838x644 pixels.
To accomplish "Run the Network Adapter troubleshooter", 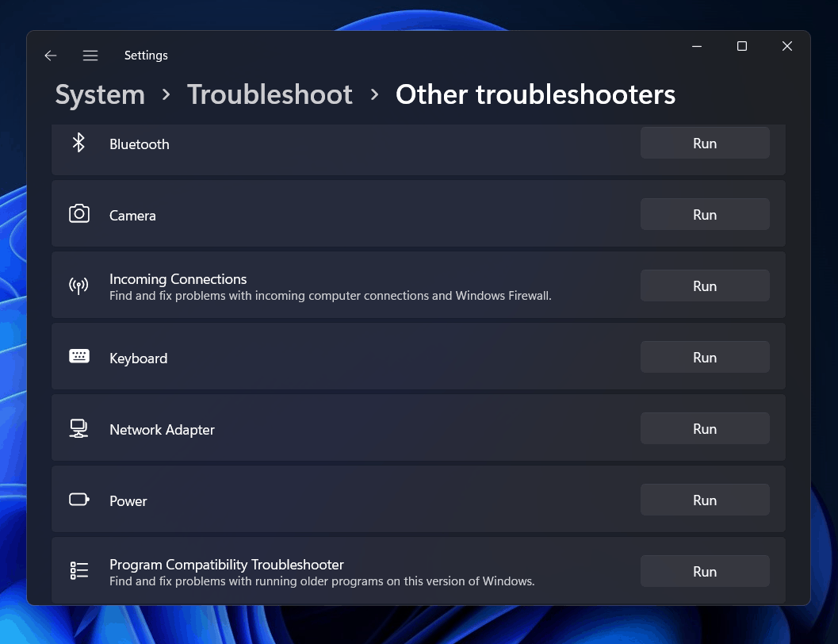I will point(704,428).
